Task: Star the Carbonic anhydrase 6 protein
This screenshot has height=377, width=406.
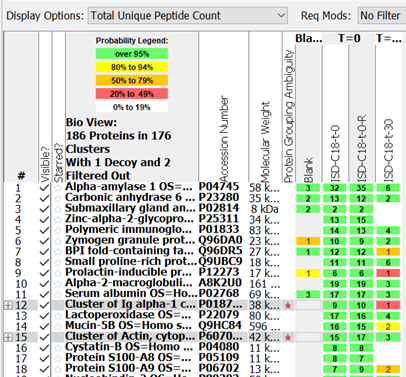Action: [58, 198]
